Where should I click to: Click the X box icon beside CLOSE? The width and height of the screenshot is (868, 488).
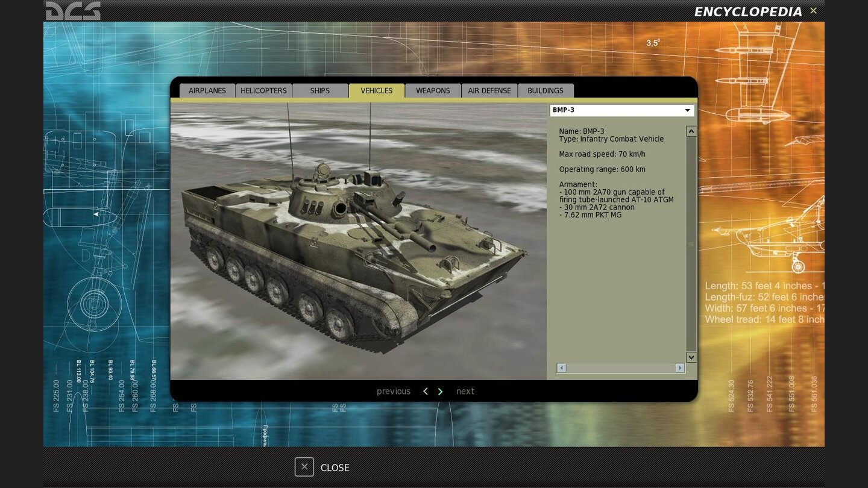coord(304,467)
